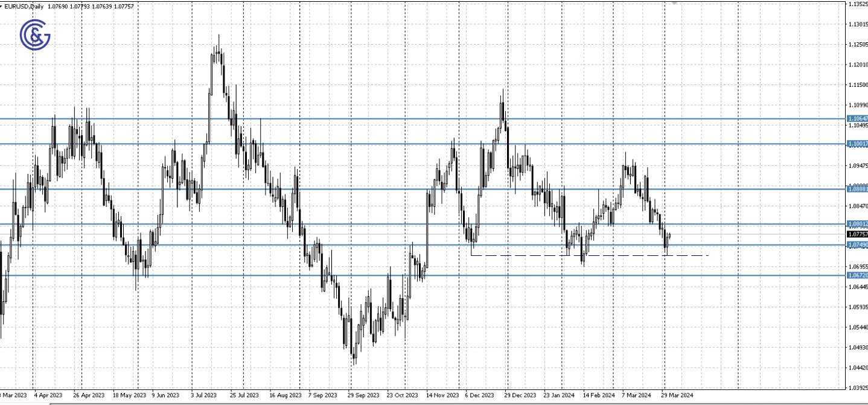
Task: Click the 23 Jan 2024 date label
Action: 560,396
